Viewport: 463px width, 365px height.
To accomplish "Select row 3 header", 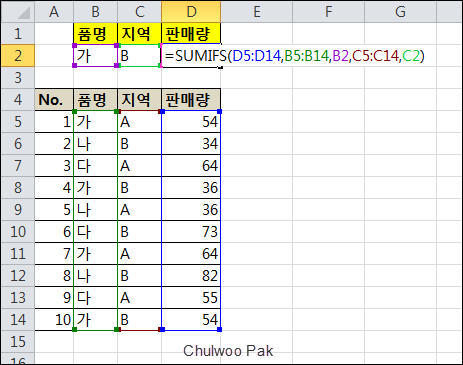I will (18, 78).
